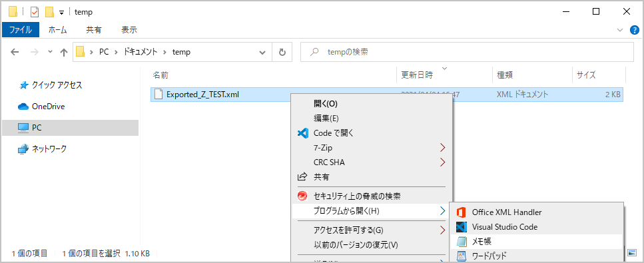Switch to the 共有 ribbon tab
Image resolution: width=644 pixels, height=263 pixels.
pyautogui.click(x=94, y=30)
